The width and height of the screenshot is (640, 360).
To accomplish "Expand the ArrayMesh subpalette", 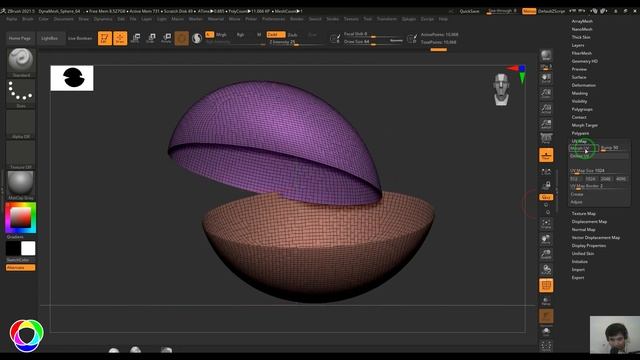I will click(582, 21).
